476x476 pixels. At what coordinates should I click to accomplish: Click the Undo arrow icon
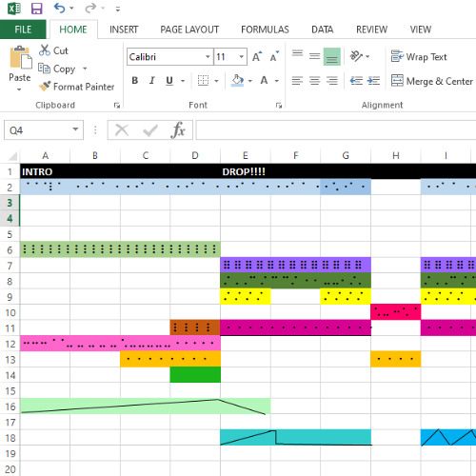click(59, 8)
